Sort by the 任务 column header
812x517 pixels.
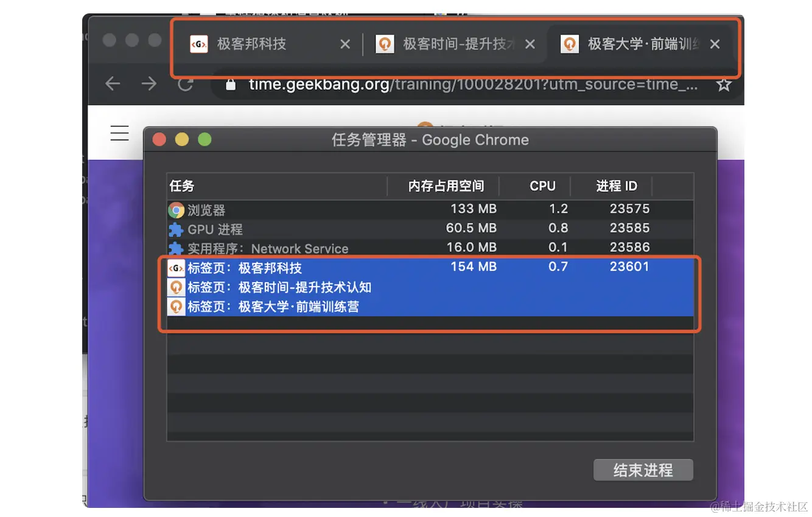point(278,186)
